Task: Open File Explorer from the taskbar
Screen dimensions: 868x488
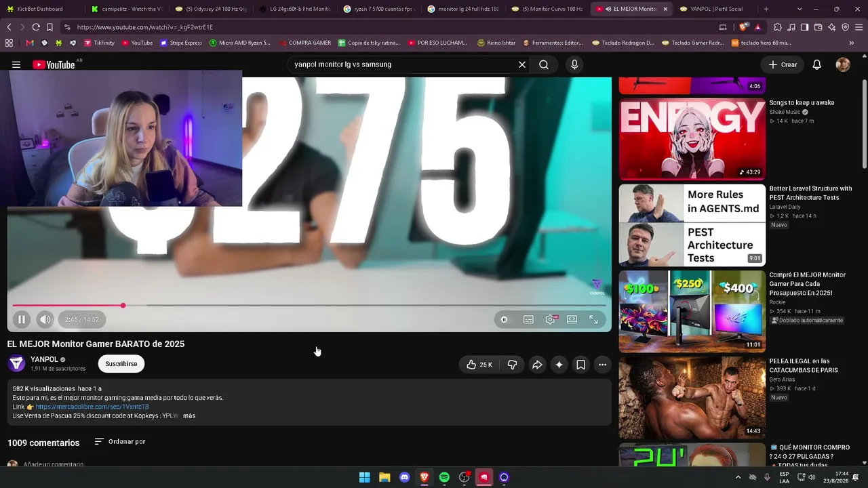Action: 384,477
